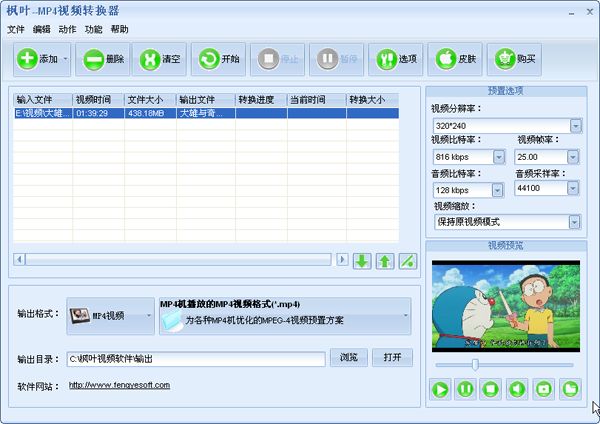Click the 停止 (Stop) toolbar button
The width and height of the screenshot is (600, 424).
pyautogui.click(x=277, y=59)
